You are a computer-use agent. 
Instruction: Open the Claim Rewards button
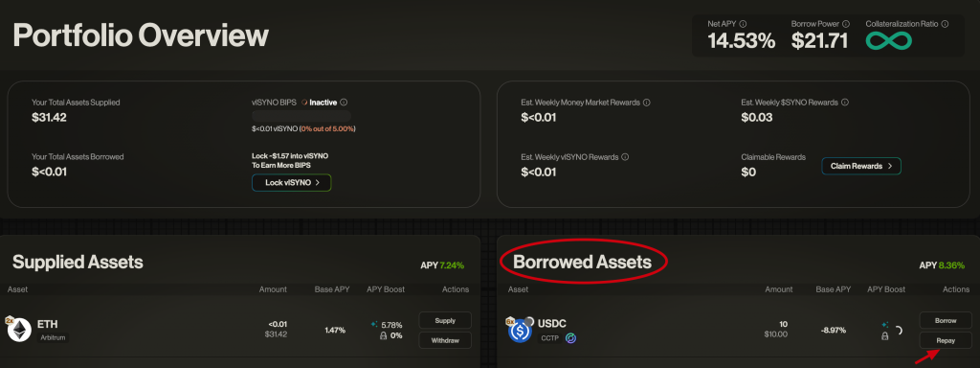[861, 166]
